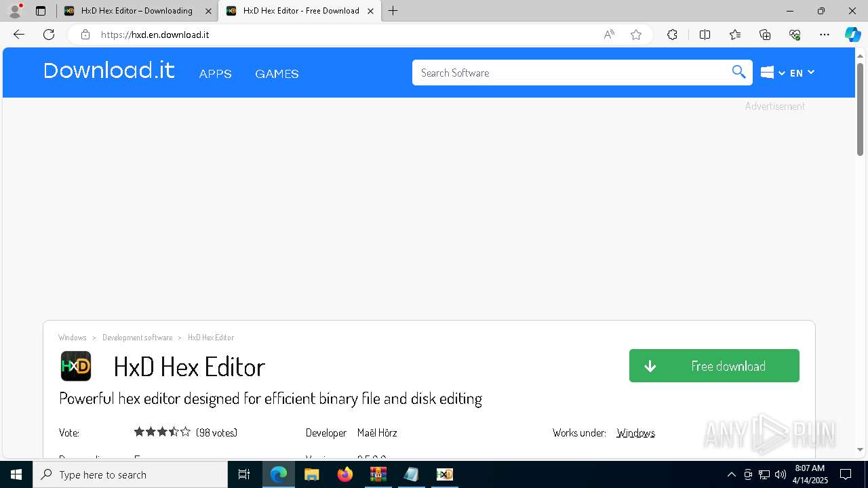The image size is (868, 488).
Task: Switch to HxD Hex Editor – Downloading tab
Action: (136, 11)
